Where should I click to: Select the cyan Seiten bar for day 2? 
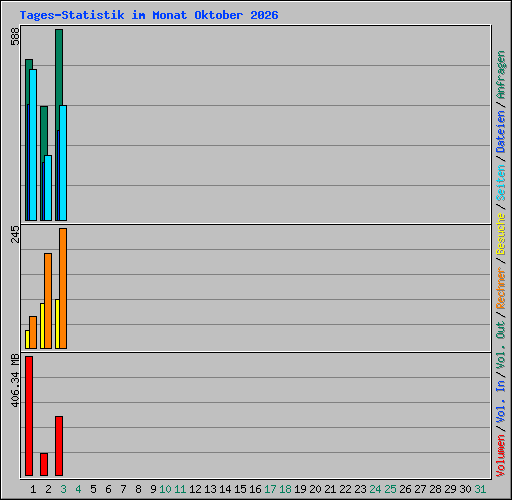[x=48, y=188]
